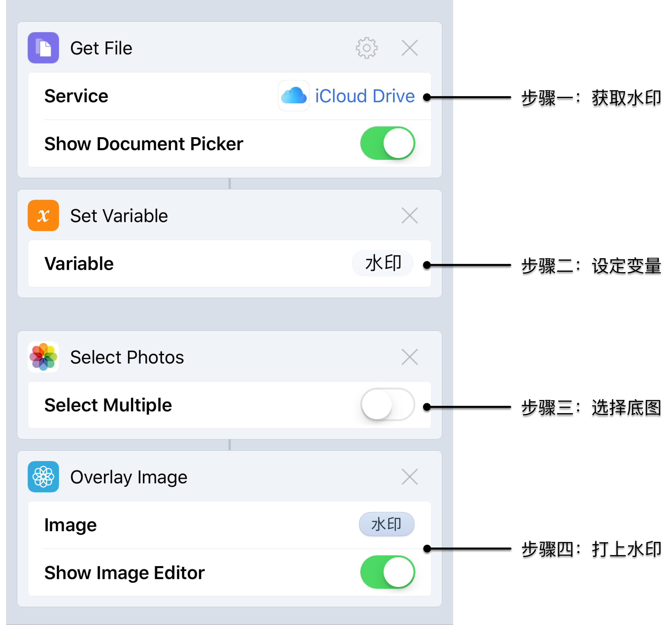This screenshot has height=625, width=672.
Task: Edit the 水印 variable name field
Action: (383, 263)
